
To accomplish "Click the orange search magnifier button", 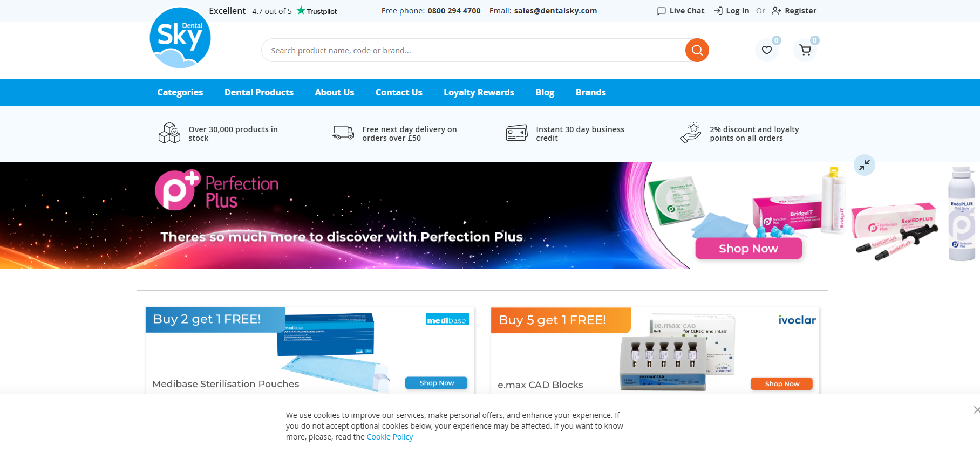I will click(697, 50).
